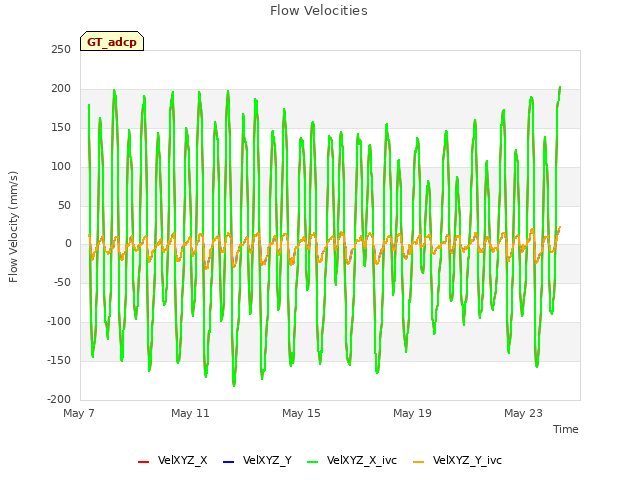
Task: Click the GT_adcp annotation label
Action: tap(112, 41)
